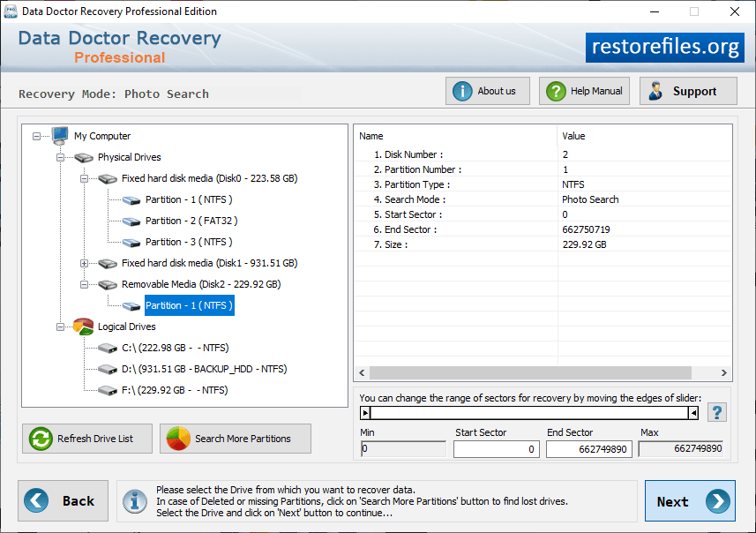Viewport: 756px width, 533px height.
Task: Click the right handle of the sector slider
Action: click(693, 413)
